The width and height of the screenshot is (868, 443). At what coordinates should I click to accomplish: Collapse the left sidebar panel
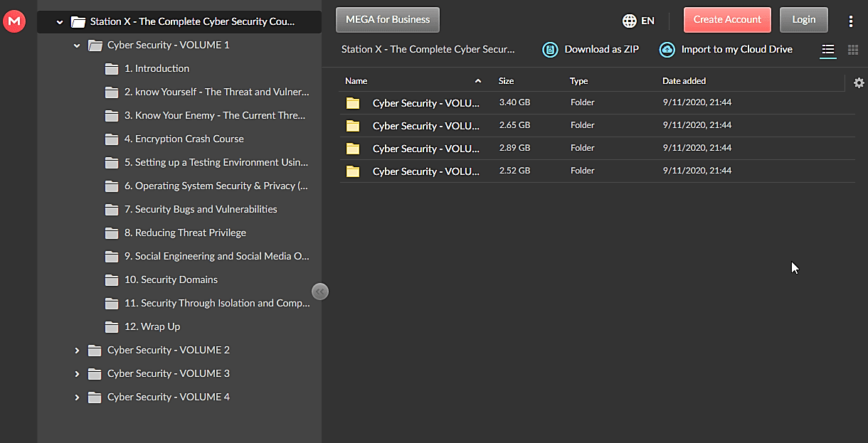point(320,291)
